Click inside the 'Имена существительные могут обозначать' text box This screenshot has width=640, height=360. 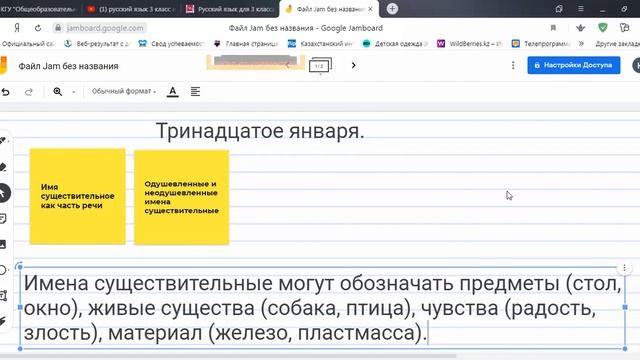point(322,308)
